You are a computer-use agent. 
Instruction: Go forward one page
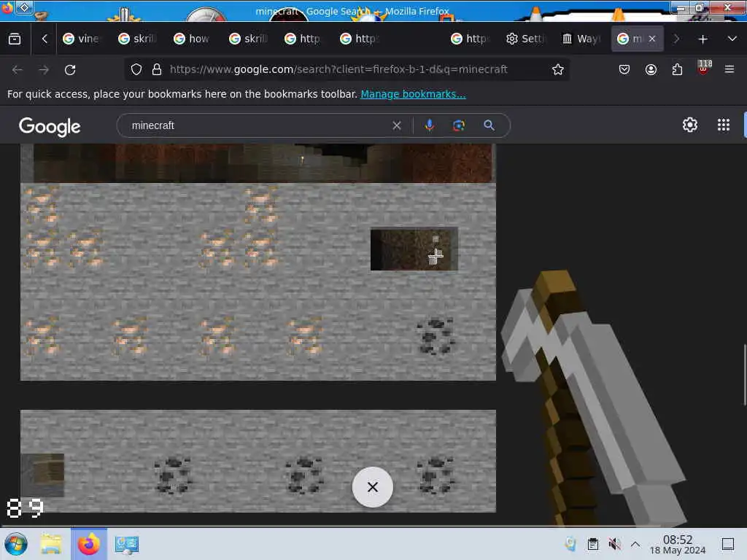[x=44, y=70]
